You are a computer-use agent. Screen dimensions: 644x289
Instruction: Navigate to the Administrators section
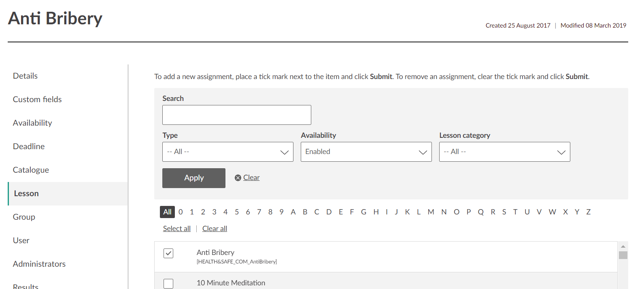(39, 264)
